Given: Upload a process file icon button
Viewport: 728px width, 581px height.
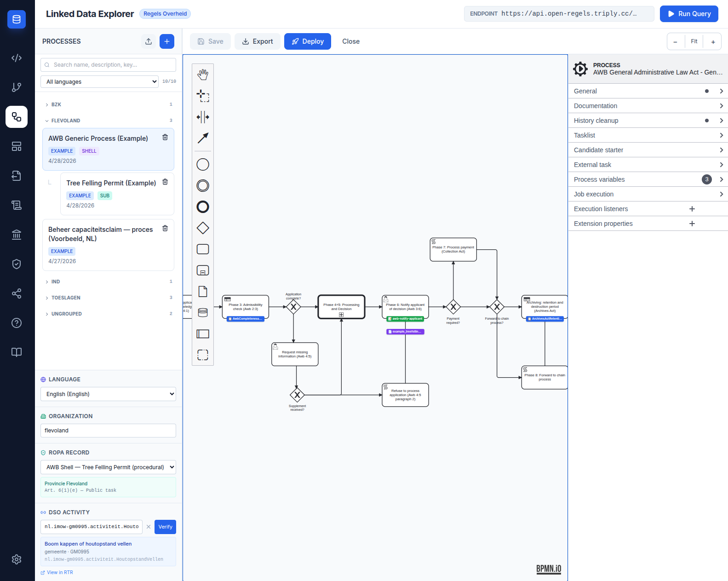Looking at the screenshot, I should 149,41.
